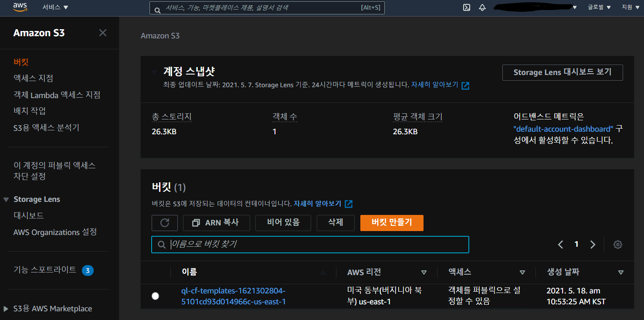
Task: Click external link icon in 계정 스냅샷
Action: (x=465, y=85)
